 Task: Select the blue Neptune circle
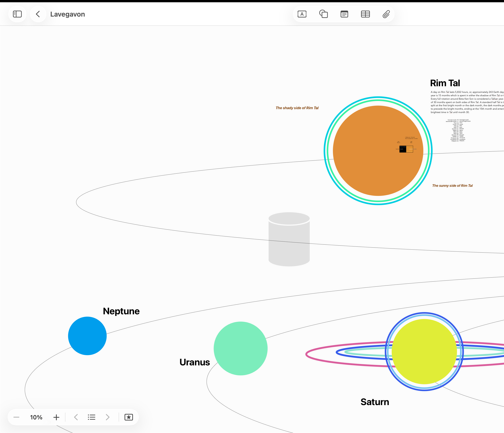coord(87,336)
